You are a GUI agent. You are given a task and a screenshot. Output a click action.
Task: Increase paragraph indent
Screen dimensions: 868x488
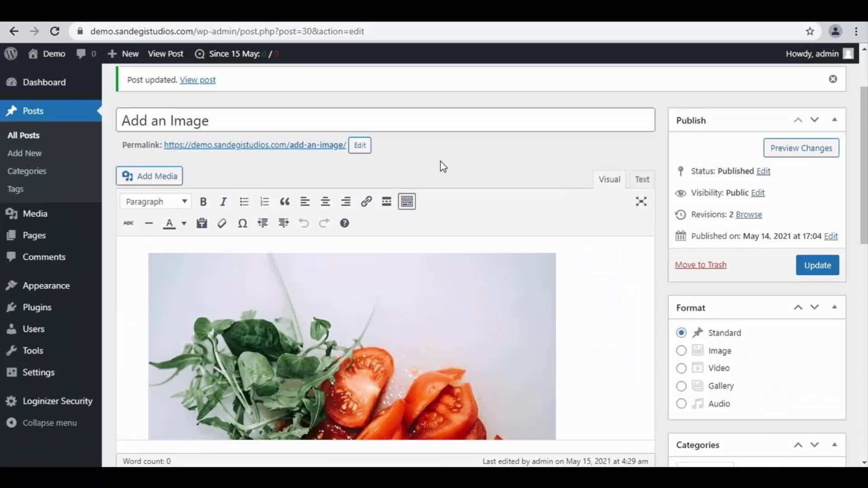tap(283, 223)
